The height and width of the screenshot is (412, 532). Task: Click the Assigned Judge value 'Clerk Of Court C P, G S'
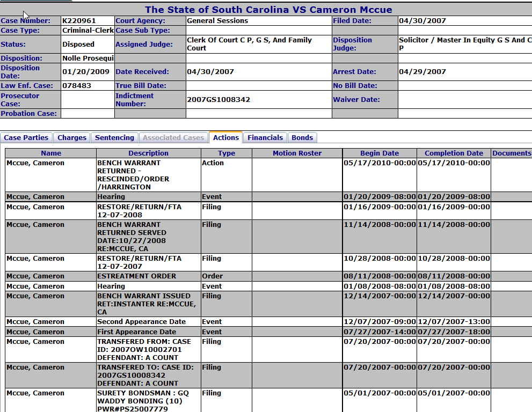point(250,44)
